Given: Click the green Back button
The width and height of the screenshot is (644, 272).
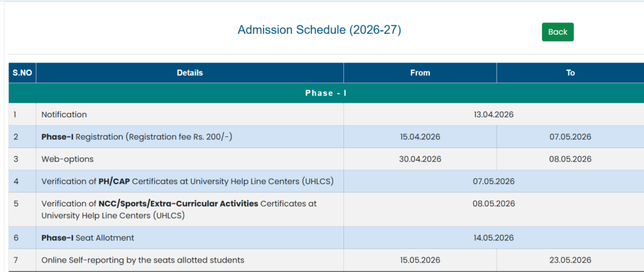Looking at the screenshot, I should [557, 32].
